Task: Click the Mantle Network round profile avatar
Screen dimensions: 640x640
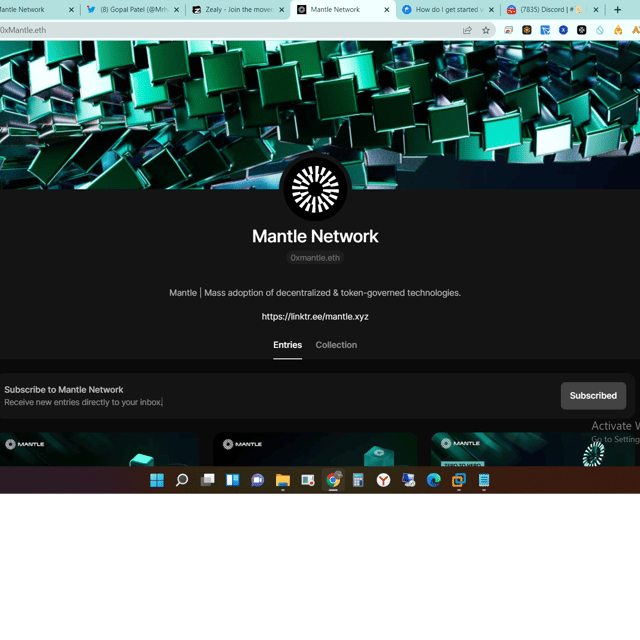Action: pos(315,189)
